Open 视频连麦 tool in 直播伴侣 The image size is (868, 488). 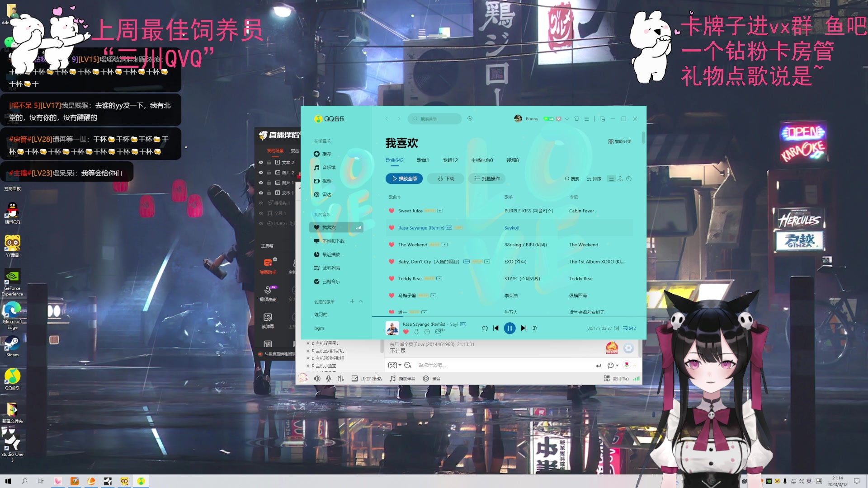(268, 293)
